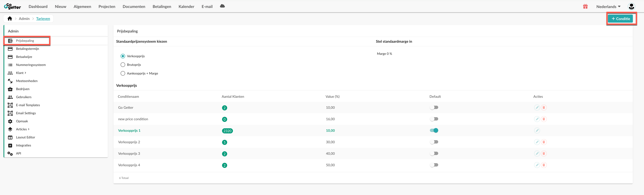The height and width of the screenshot is (195, 644).
Task: Delete the new price condition row
Action: (544, 119)
